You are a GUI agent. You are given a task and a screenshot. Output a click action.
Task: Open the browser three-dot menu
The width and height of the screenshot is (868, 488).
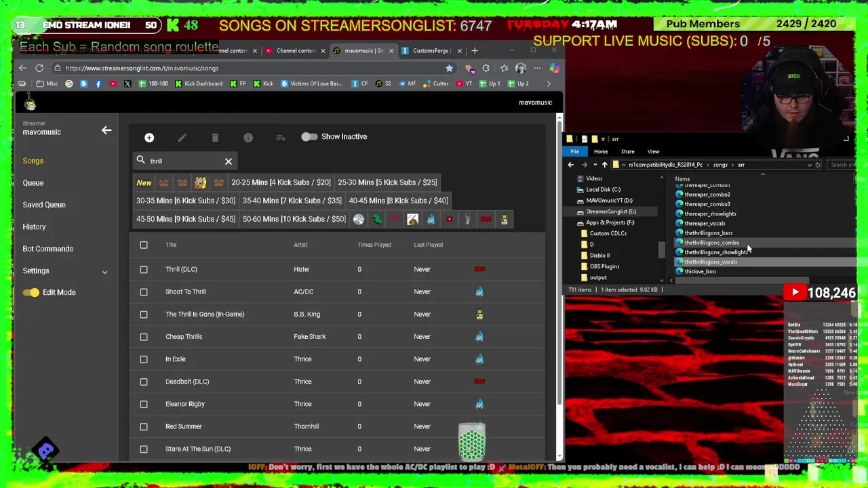pos(537,68)
